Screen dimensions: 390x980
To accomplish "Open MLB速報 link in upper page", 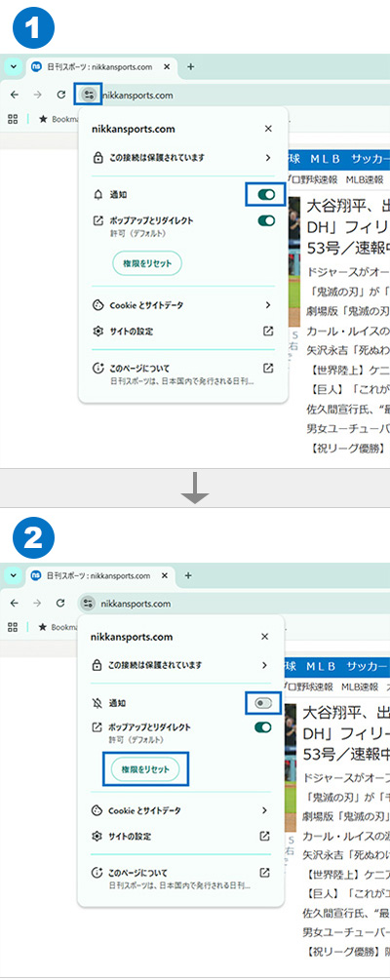I will point(365,180).
